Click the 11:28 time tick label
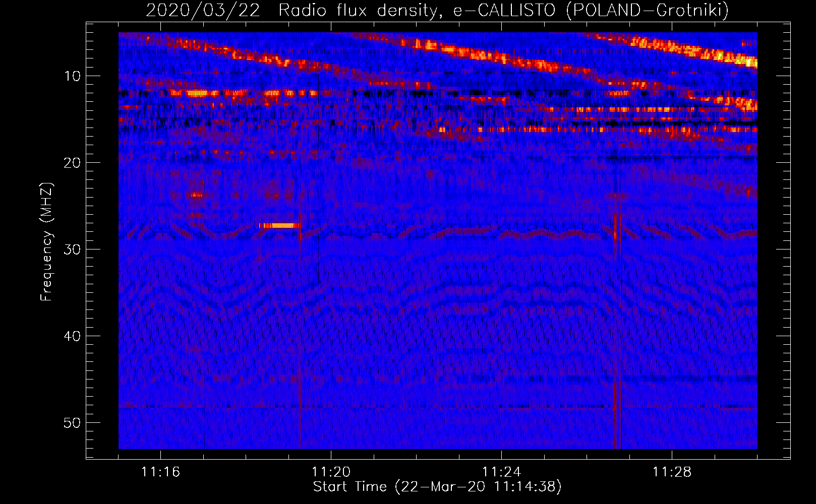This screenshot has height=504, width=816. pyautogui.click(x=672, y=472)
